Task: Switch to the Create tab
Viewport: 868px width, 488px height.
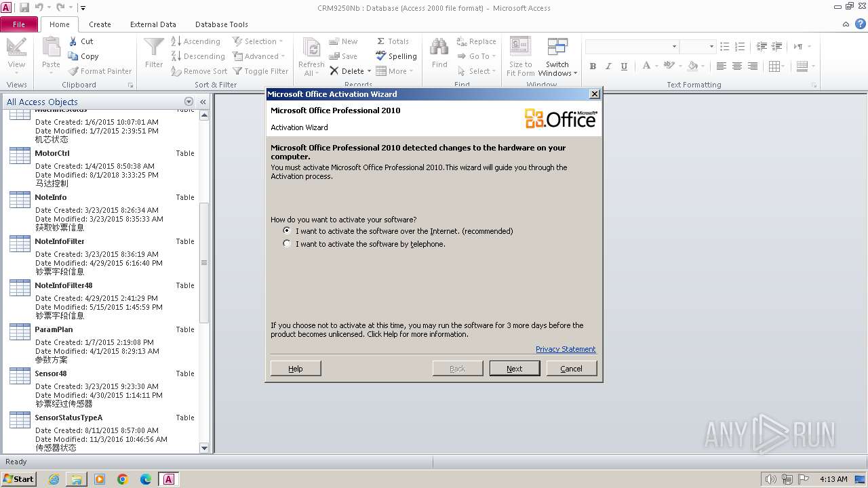Action: coord(100,24)
